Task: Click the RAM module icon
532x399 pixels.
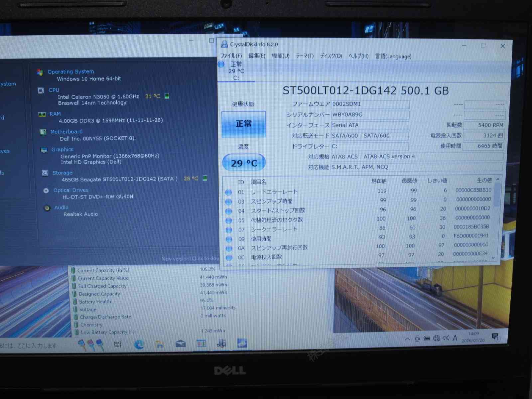Action: [x=42, y=114]
